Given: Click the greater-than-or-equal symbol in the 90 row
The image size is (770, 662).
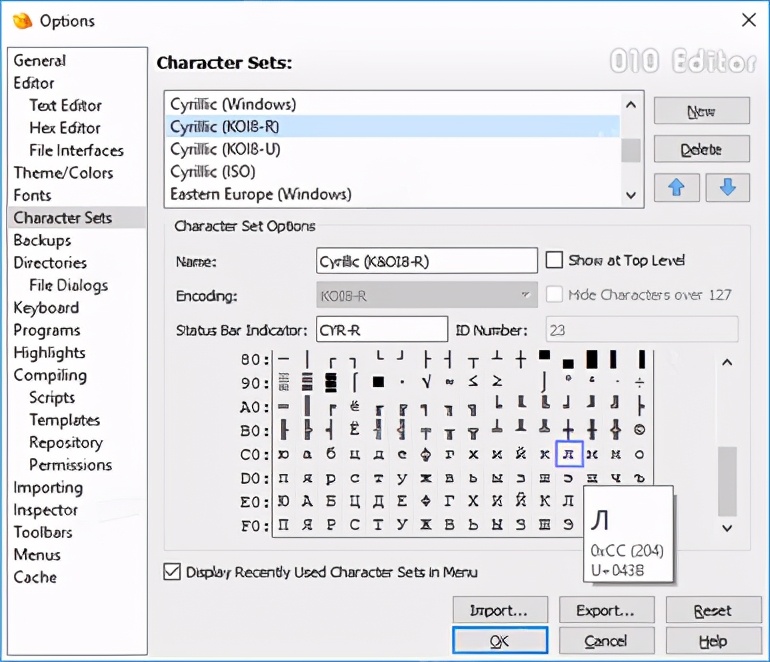Looking at the screenshot, I should click(497, 382).
